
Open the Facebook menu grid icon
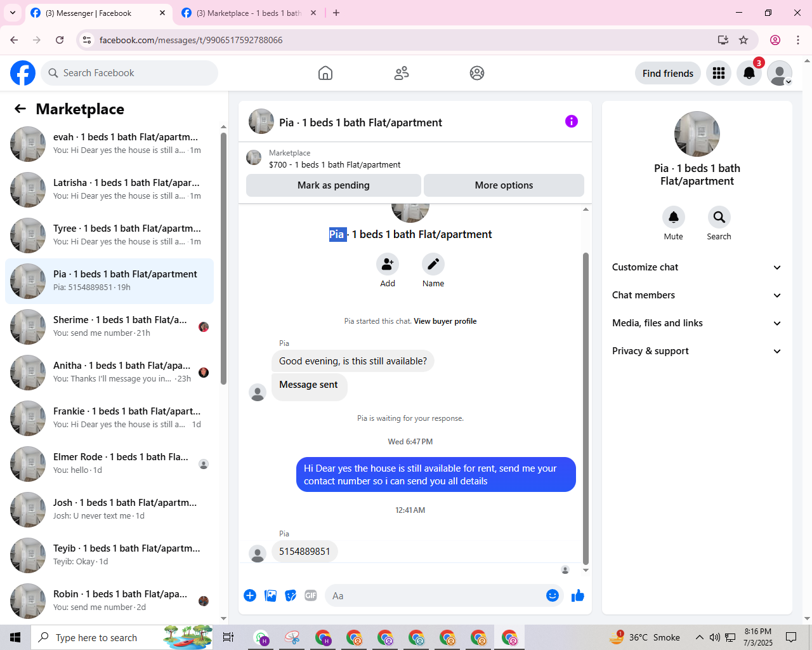719,73
